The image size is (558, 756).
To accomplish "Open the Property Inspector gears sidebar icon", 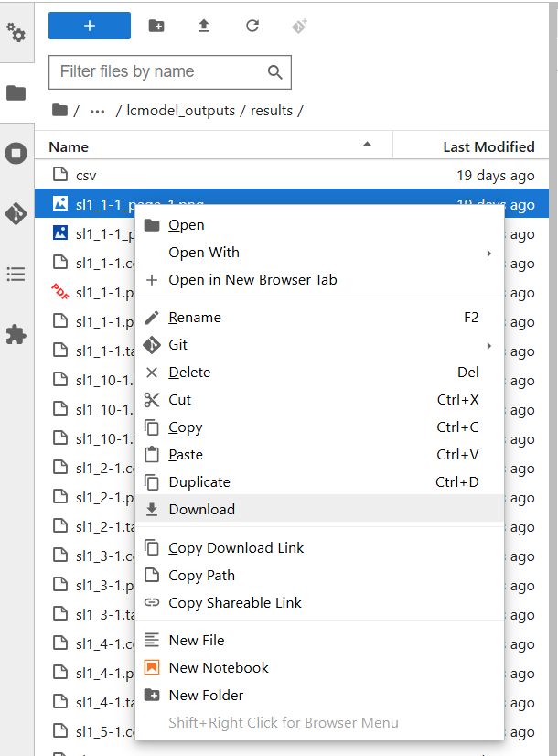I will pos(16,34).
